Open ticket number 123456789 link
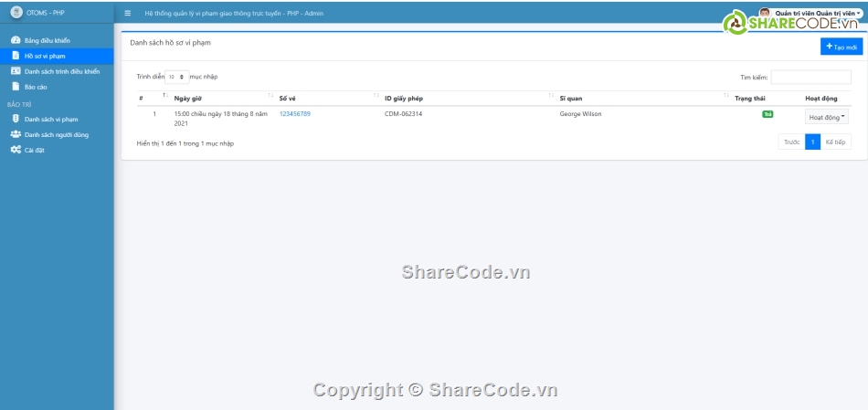Image resolution: width=868 pixels, height=410 pixels. [295, 114]
